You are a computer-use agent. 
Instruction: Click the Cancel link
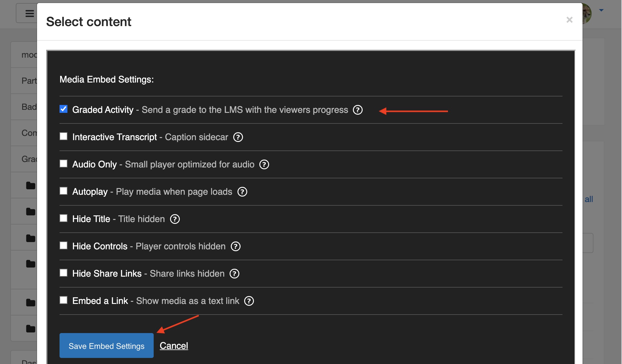click(173, 345)
